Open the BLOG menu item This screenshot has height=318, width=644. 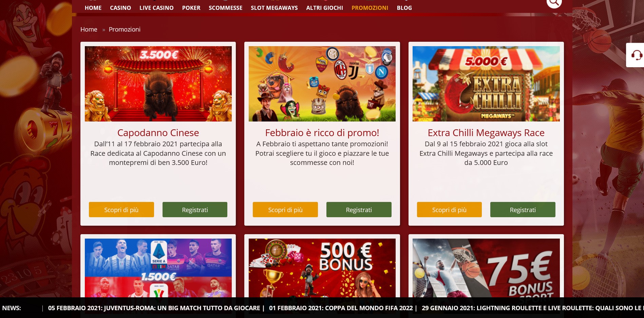404,8
